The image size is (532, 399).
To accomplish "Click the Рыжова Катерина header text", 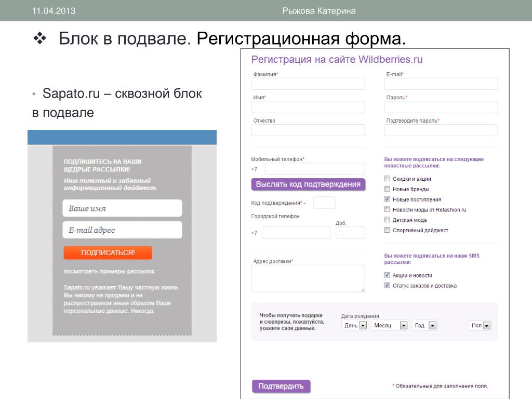I will click(x=319, y=11).
